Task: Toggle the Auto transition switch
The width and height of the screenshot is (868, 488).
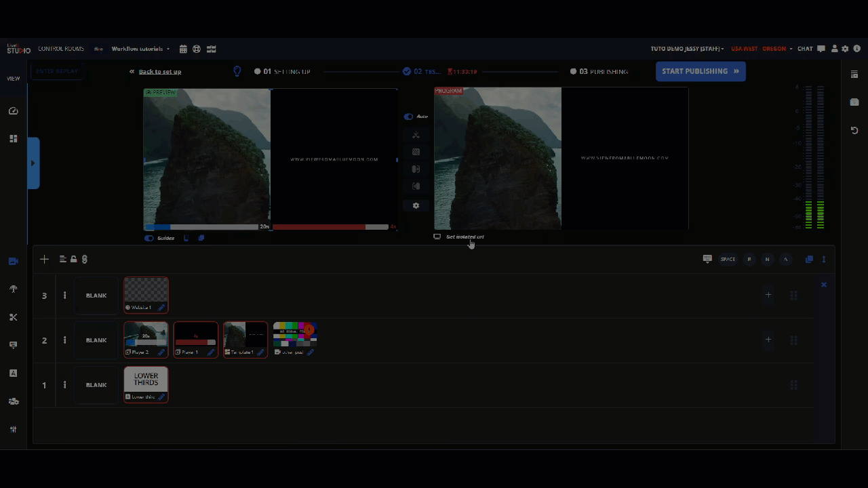Action: pos(408,117)
